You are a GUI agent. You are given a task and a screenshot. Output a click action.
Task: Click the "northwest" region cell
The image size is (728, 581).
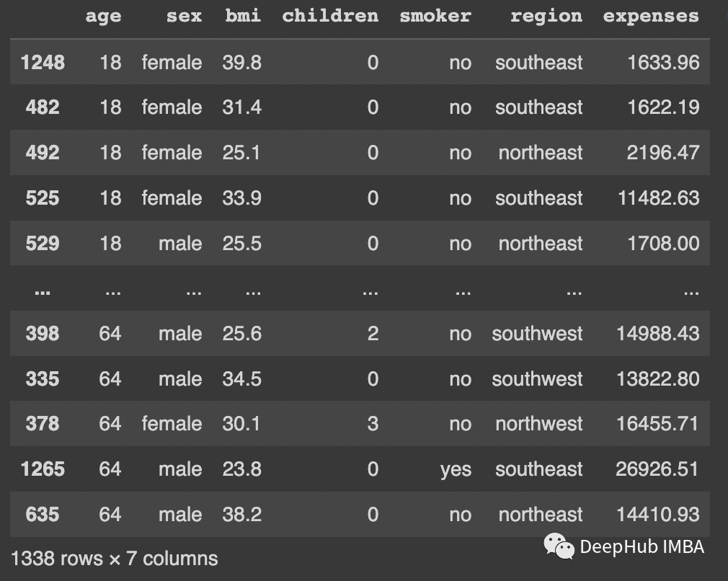pos(539,424)
